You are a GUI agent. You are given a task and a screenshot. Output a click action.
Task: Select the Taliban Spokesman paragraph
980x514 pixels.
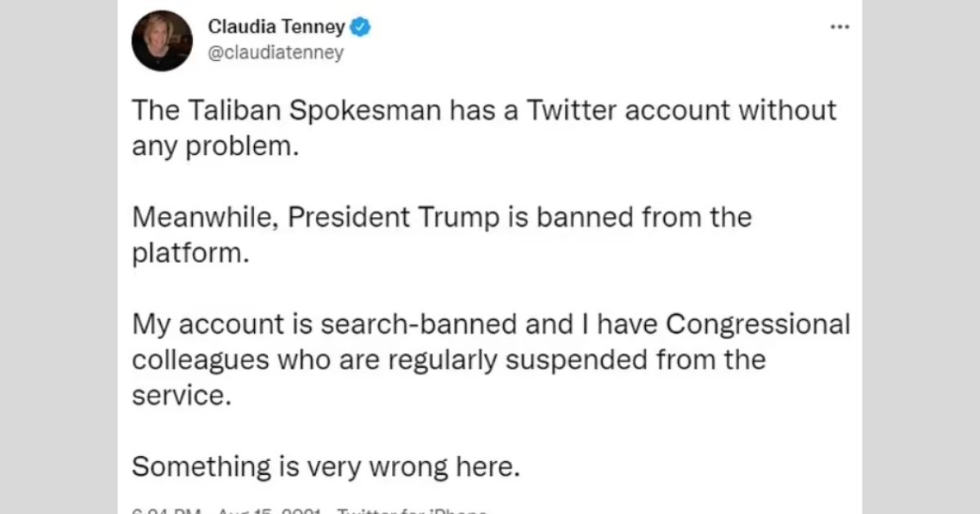484,128
